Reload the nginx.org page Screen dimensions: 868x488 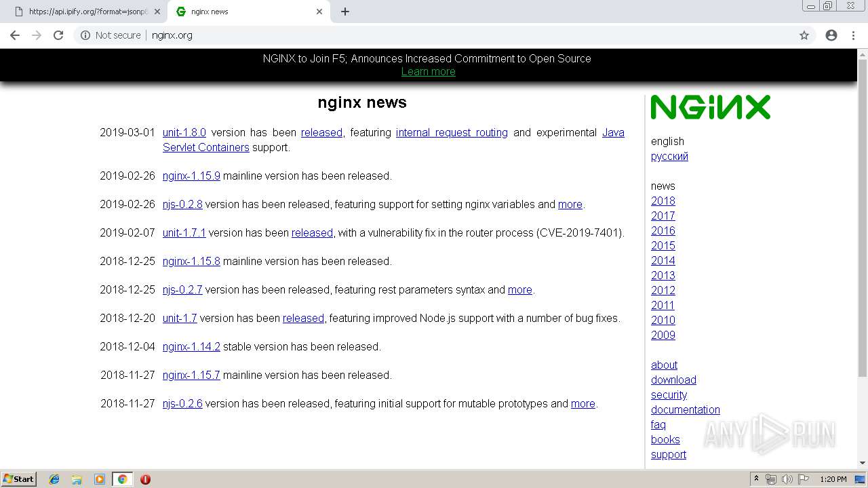(58, 35)
